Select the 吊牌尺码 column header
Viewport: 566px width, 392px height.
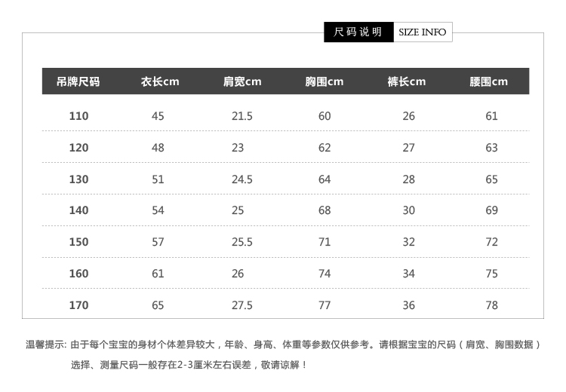(78, 81)
